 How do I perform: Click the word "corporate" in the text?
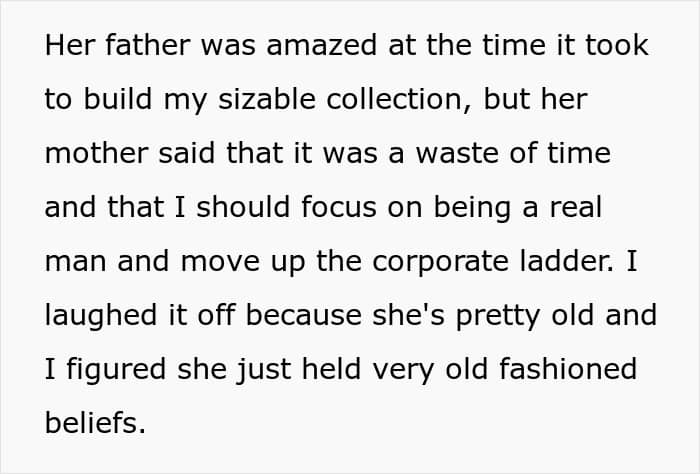(440, 262)
